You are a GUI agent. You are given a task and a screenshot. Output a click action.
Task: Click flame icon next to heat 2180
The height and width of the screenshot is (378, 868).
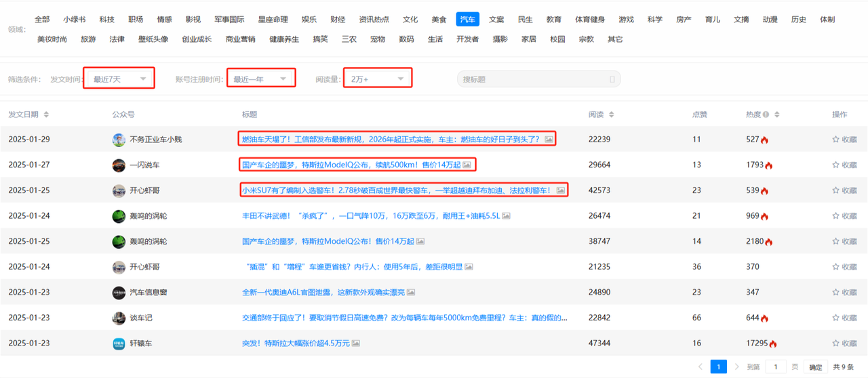[x=769, y=242]
